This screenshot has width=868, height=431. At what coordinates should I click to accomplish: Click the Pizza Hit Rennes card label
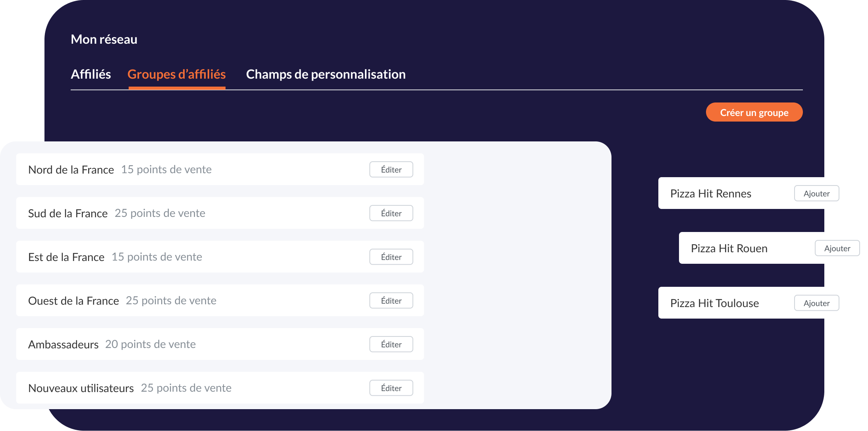[710, 194]
